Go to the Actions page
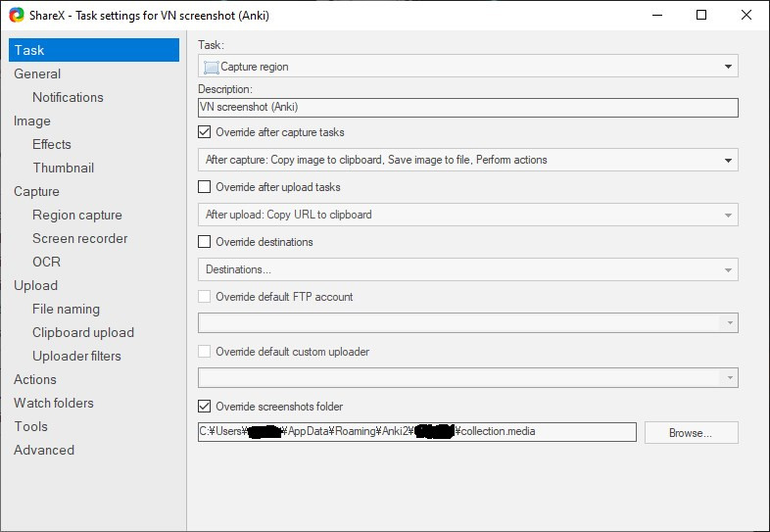The height and width of the screenshot is (532, 770). (35, 380)
